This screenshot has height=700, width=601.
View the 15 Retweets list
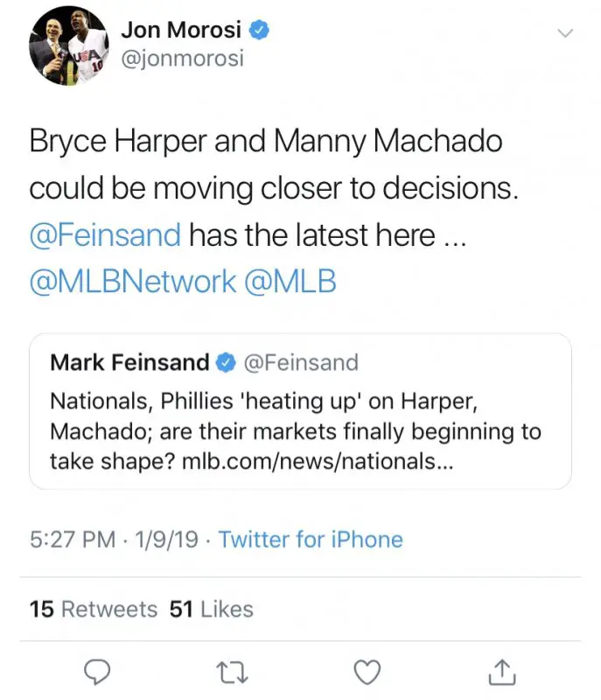[x=94, y=609]
